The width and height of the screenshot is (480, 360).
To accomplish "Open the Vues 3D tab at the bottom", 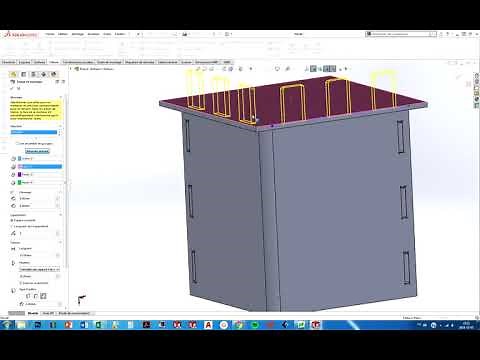I will point(48,313).
